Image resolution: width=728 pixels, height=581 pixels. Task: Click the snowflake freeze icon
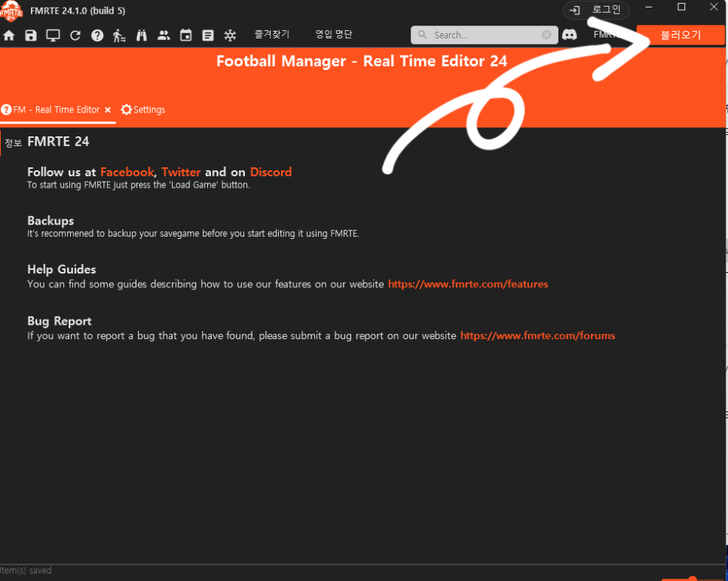(230, 35)
